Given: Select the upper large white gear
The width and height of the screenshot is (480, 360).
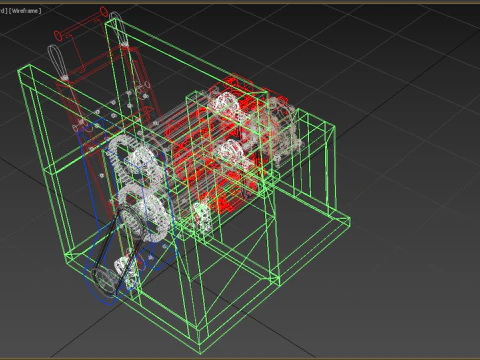Looking at the screenshot, I should tap(131, 157).
